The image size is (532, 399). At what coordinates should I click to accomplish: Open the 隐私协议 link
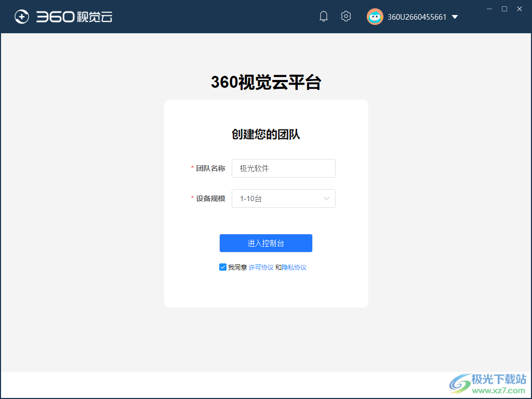294,268
